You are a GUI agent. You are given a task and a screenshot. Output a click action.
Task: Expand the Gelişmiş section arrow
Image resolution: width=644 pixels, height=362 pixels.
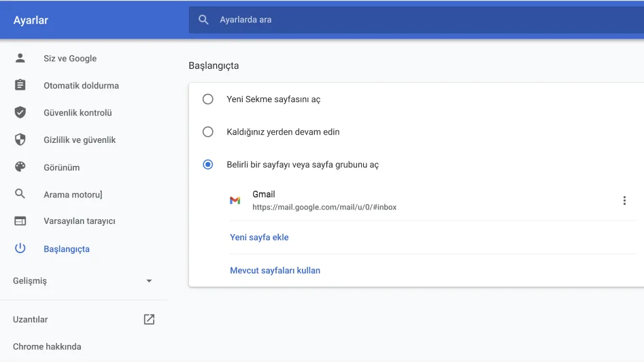click(149, 281)
